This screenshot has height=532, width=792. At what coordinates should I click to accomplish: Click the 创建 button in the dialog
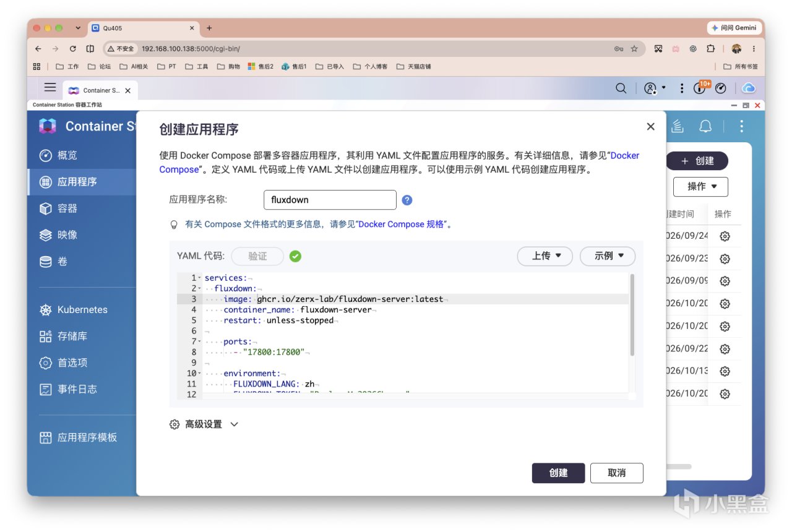[x=558, y=473]
